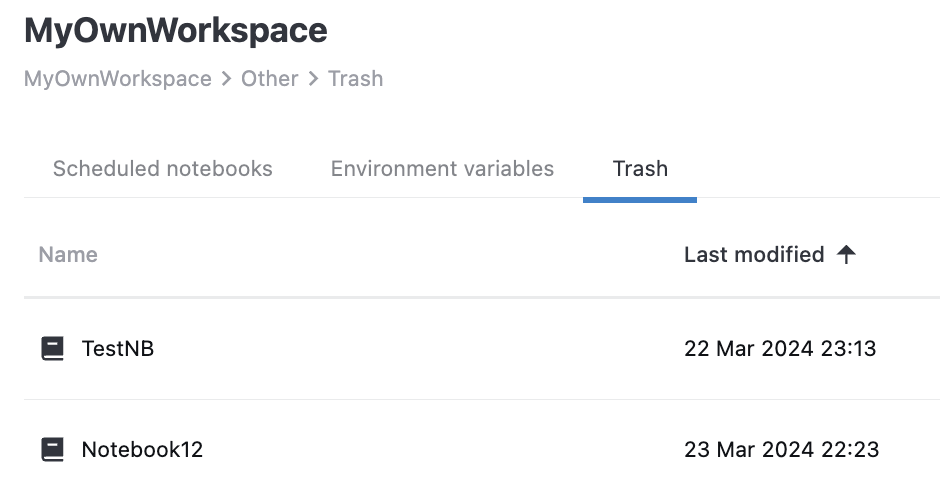Click Other in the breadcrumb path

coord(270,78)
